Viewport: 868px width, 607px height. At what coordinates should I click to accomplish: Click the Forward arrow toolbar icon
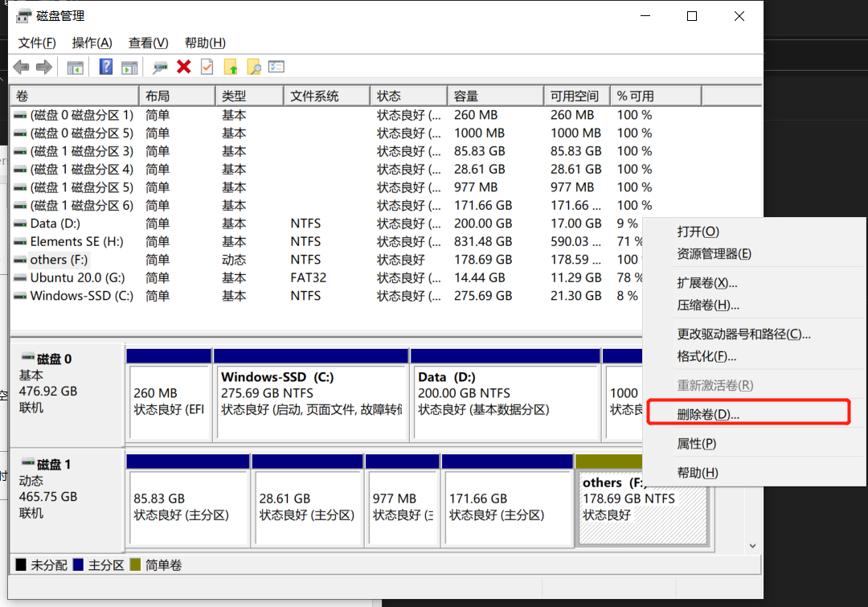click(x=44, y=68)
